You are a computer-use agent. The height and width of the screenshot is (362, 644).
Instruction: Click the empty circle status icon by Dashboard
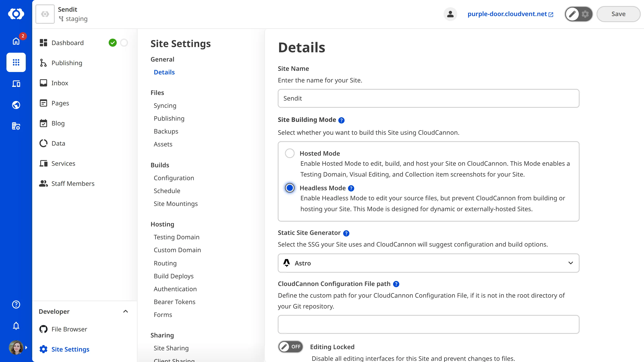coord(124,43)
